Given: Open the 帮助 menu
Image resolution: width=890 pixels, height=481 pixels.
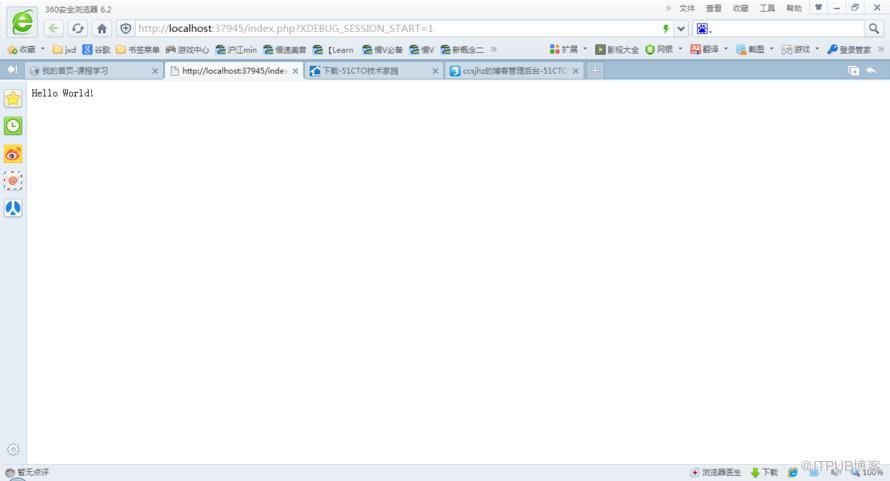Looking at the screenshot, I should pyautogui.click(x=794, y=9).
